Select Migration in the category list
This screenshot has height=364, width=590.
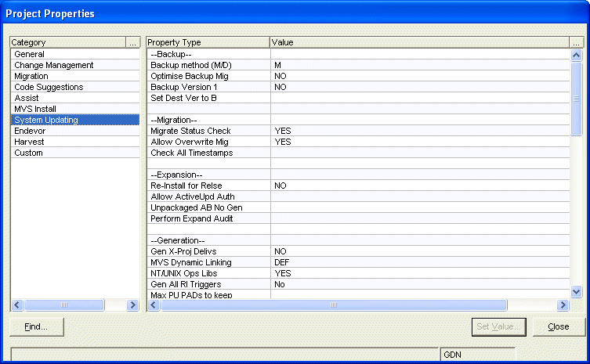pyautogui.click(x=31, y=76)
